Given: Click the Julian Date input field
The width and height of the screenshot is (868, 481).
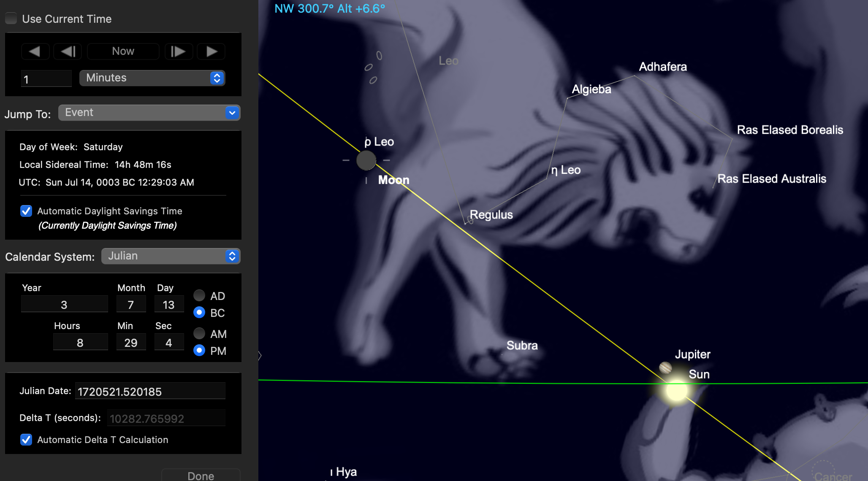Looking at the screenshot, I should tap(150, 391).
